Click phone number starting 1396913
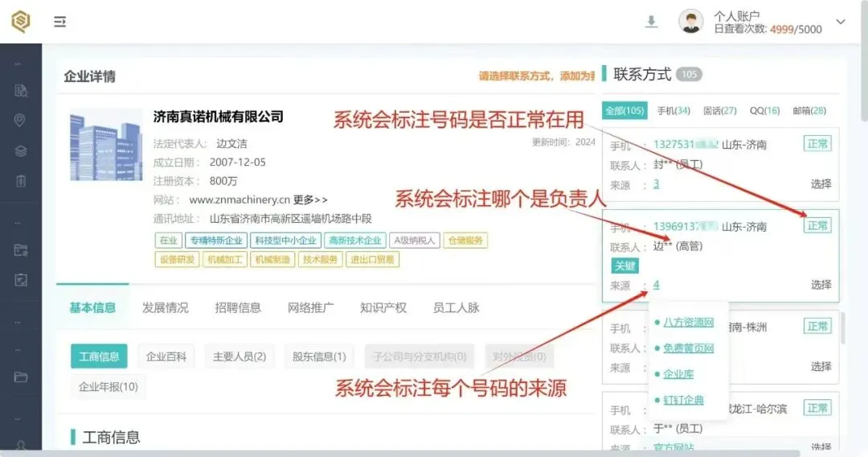The image size is (868, 457). [686, 227]
